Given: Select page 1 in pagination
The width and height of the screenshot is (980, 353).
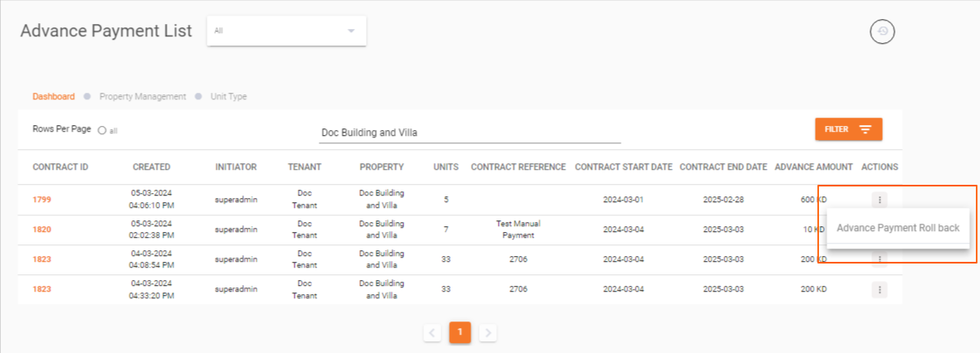Looking at the screenshot, I should (460, 332).
